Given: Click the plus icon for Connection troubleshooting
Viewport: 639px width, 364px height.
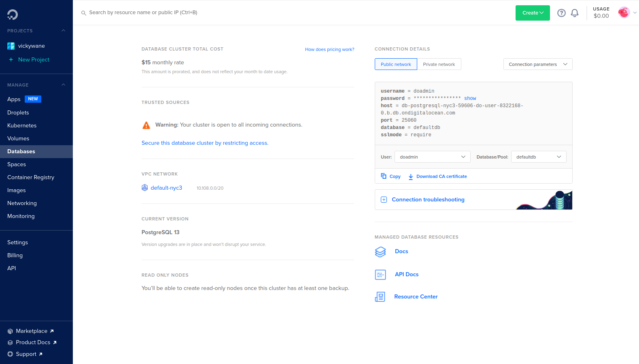Looking at the screenshot, I should click(x=384, y=200).
